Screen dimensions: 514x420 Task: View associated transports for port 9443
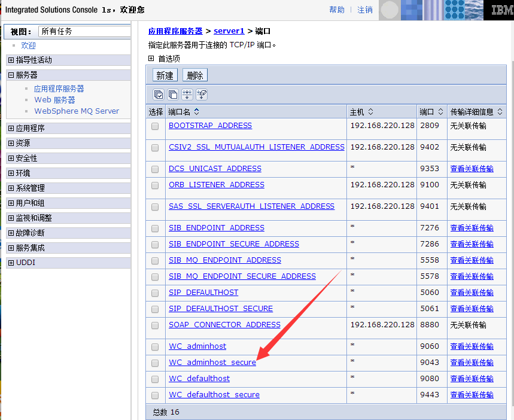tap(472, 394)
